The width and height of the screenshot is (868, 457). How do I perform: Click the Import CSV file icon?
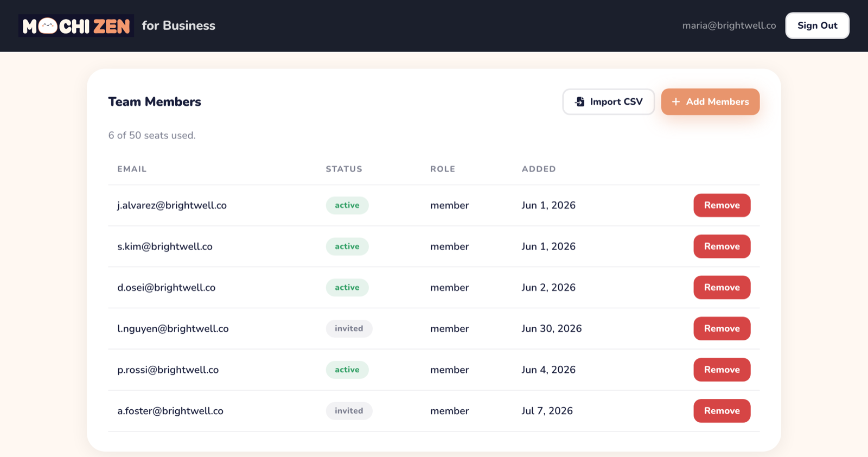pyautogui.click(x=580, y=101)
